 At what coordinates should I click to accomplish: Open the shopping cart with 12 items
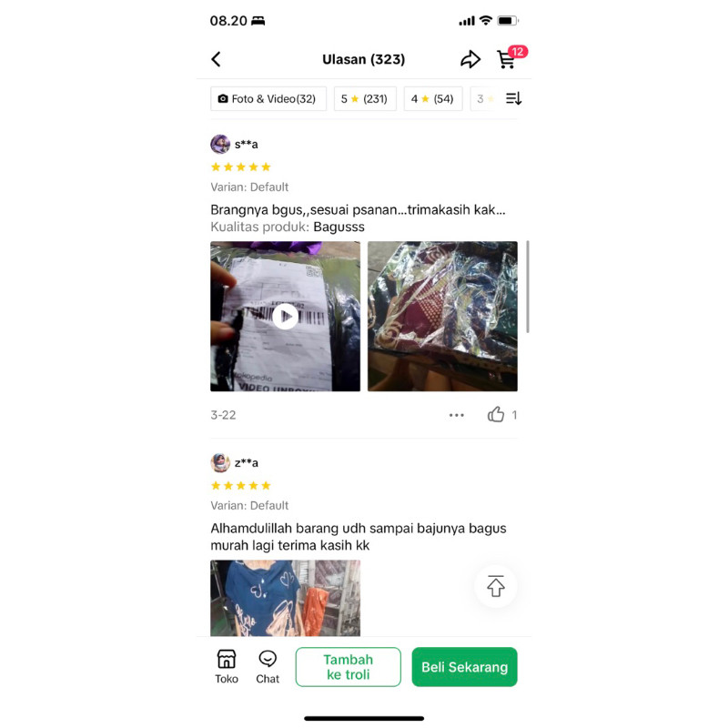click(507, 59)
